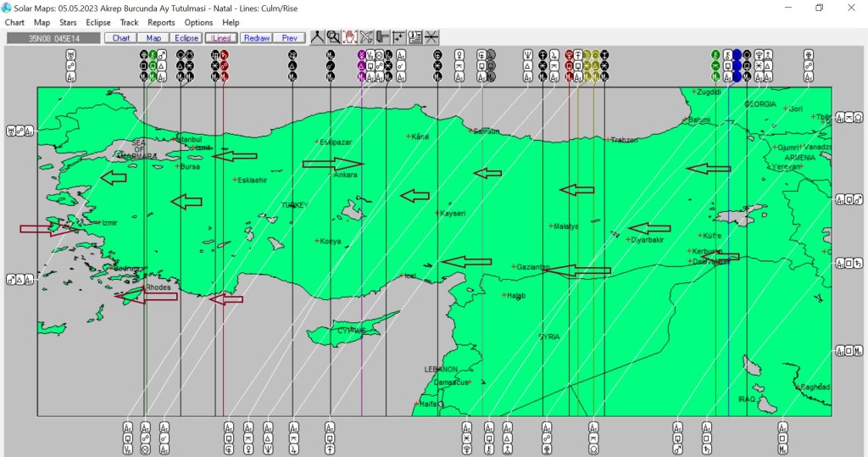Screen dimensions: 868x457
Task: Click the flag-shaped toolbar icon
Action: [382, 37]
